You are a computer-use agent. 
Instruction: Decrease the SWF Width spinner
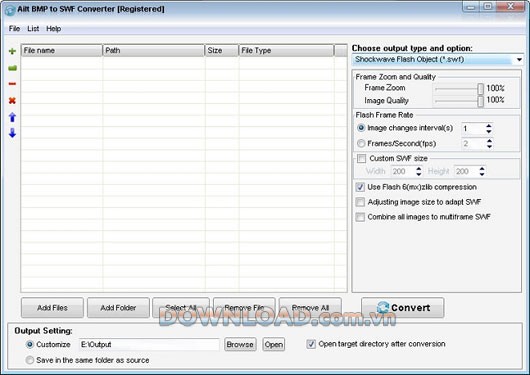coord(418,174)
